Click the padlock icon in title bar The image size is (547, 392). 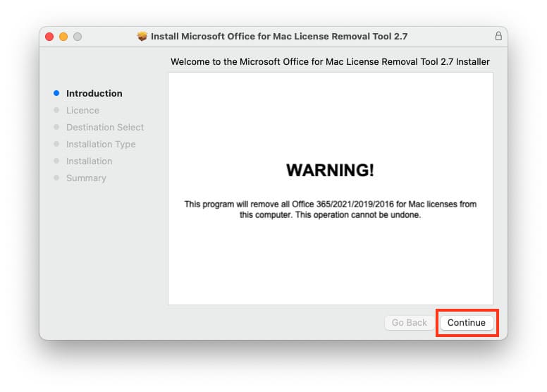[x=498, y=36]
